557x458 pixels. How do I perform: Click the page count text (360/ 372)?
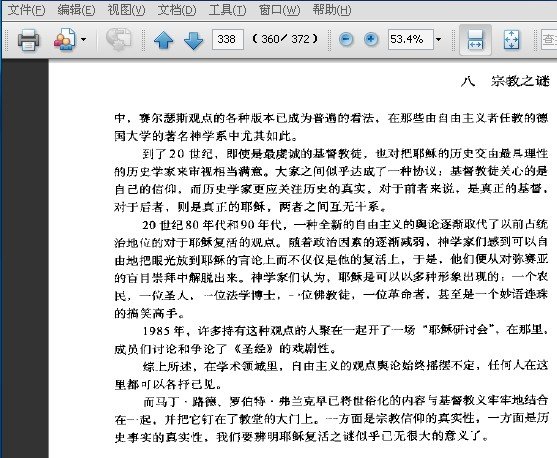[x=285, y=39]
